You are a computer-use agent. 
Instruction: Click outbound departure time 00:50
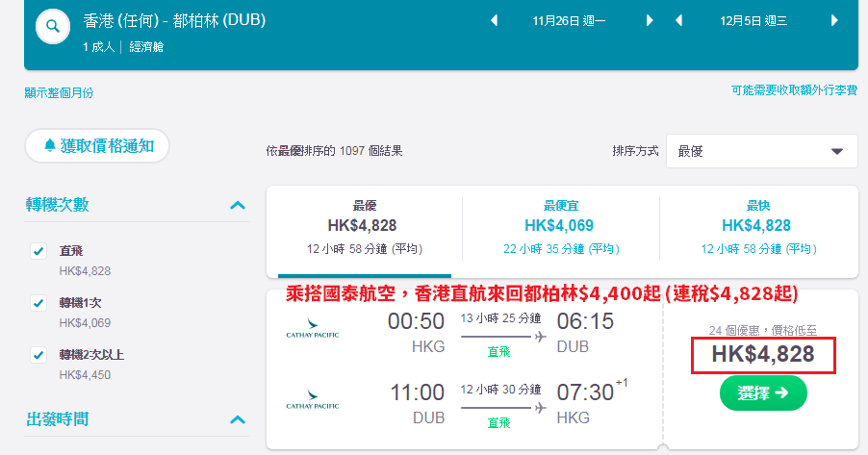click(x=417, y=321)
